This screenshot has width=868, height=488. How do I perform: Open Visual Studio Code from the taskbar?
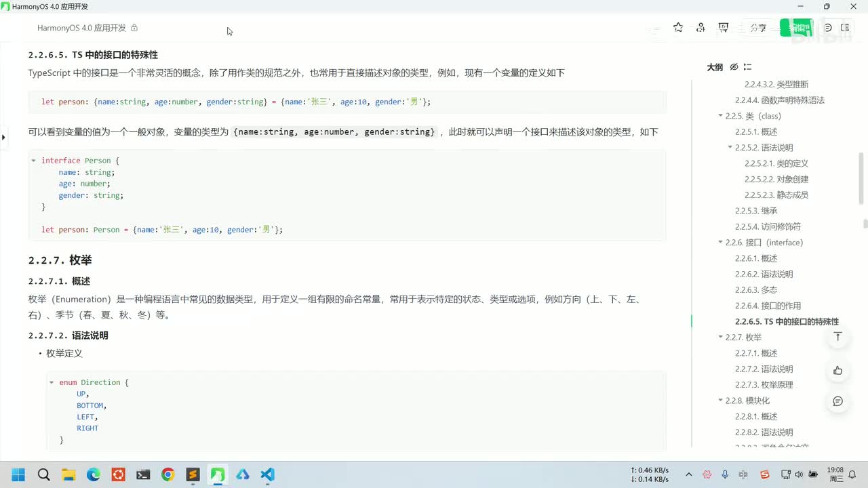tap(267, 474)
